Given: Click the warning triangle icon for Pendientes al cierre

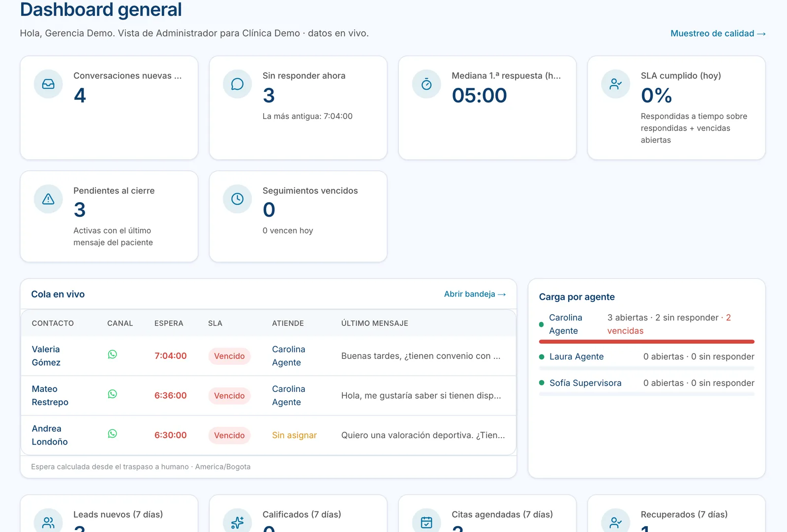Looking at the screenshot, I should 48,199.
